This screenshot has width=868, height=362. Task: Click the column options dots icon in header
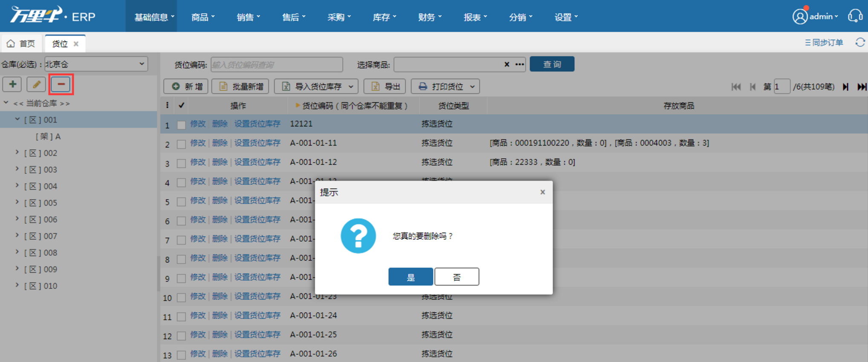click(x=167, y=105)
